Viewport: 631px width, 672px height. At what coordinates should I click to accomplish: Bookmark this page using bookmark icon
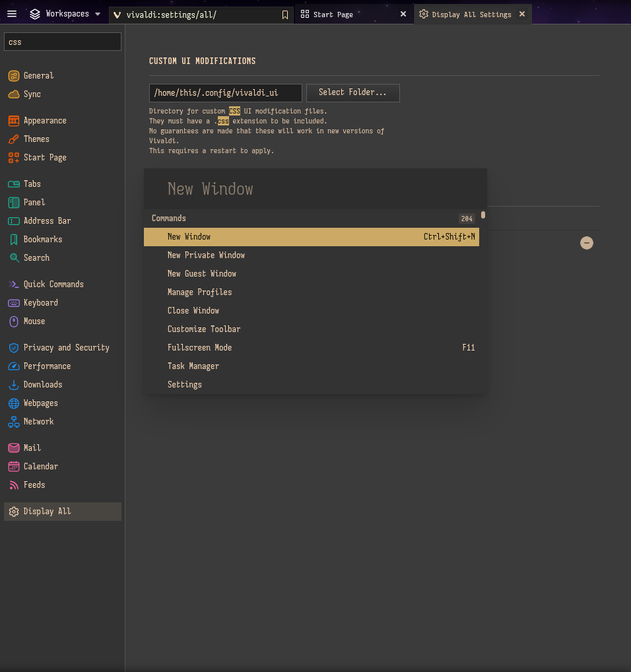click(285, 15)
